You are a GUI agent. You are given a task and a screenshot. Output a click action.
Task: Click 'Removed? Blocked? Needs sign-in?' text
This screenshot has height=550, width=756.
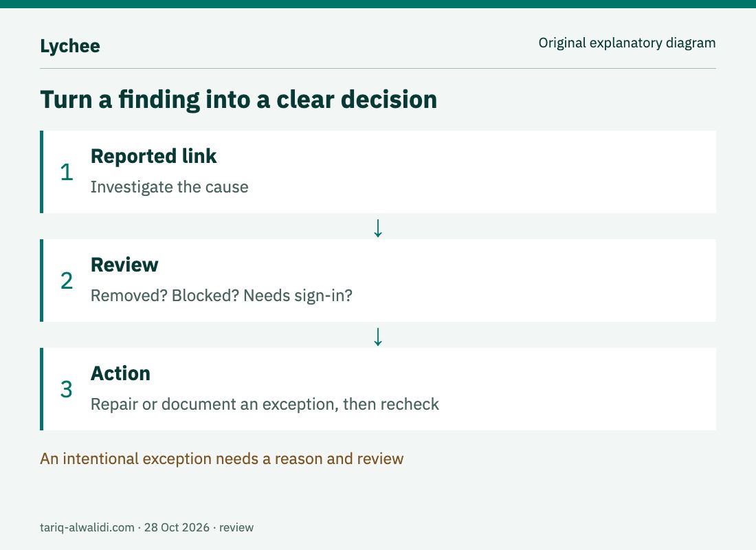221,295
